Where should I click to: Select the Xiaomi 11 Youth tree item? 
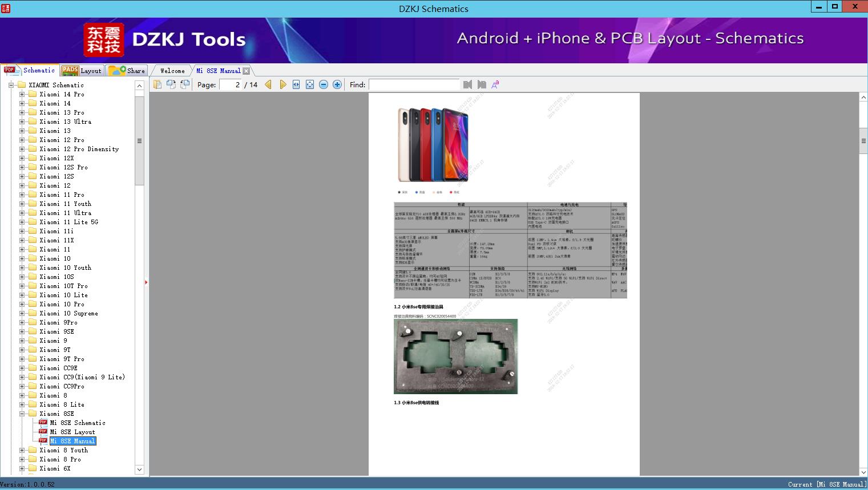pos(66,204)
